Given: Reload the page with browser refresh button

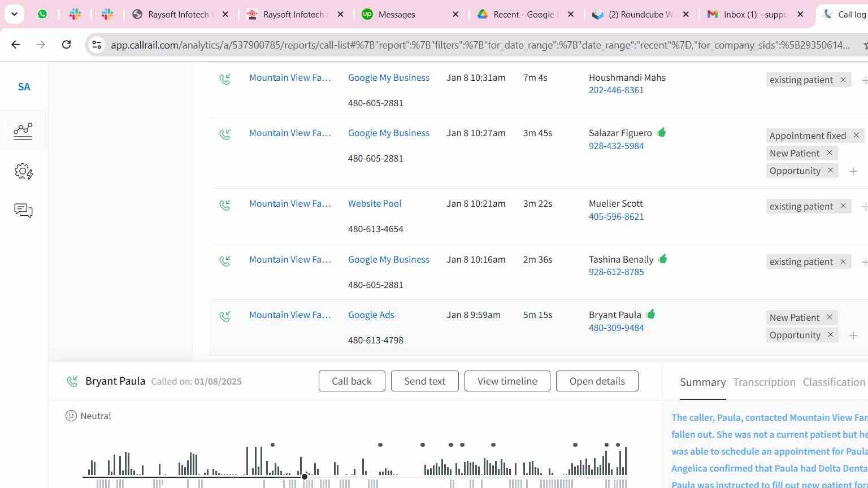Looking at the screenshot, I should (66, 44).
